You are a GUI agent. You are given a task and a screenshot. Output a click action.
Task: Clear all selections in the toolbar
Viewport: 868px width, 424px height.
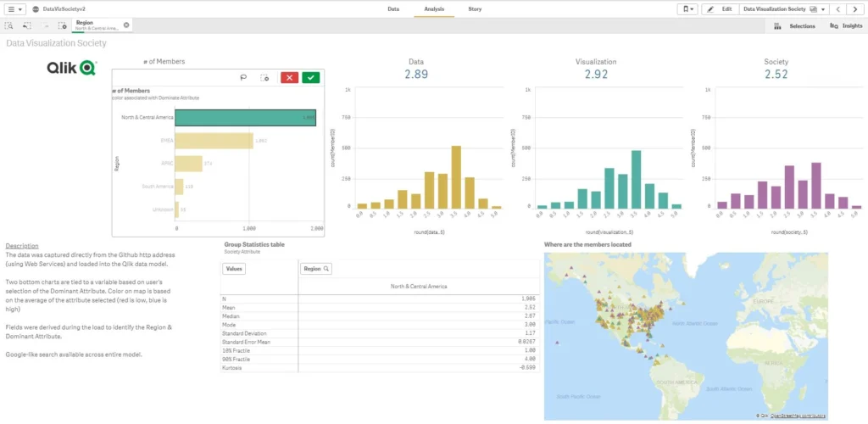click(63, 25)
